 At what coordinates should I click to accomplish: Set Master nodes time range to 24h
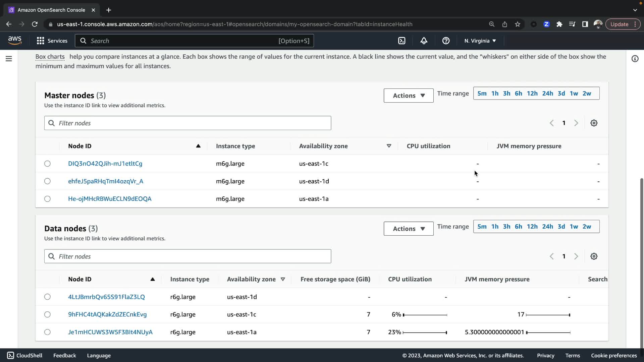(x=547, y=94)
